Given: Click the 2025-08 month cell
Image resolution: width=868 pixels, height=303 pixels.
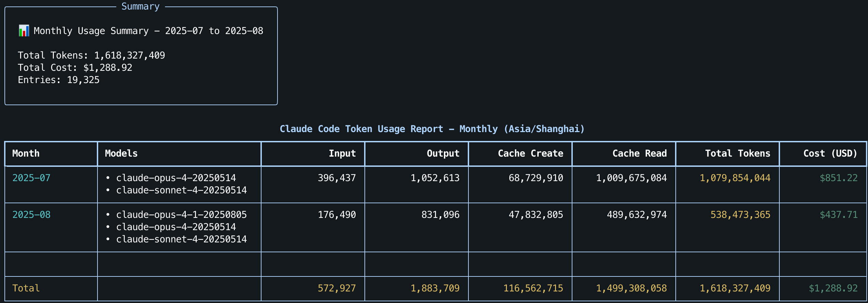Looking at the screenshot, I should coord(31,215).
